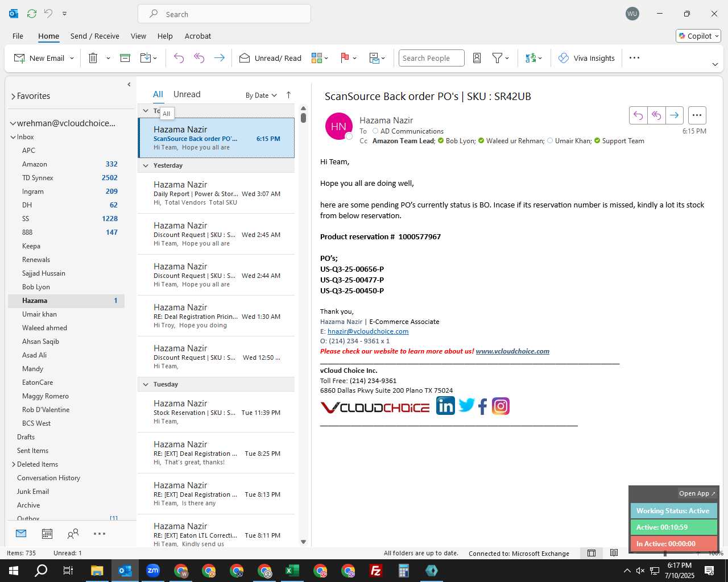Click the Translate icon in ribbon
The width and height of the screenshot is (728, 582).
531,58
